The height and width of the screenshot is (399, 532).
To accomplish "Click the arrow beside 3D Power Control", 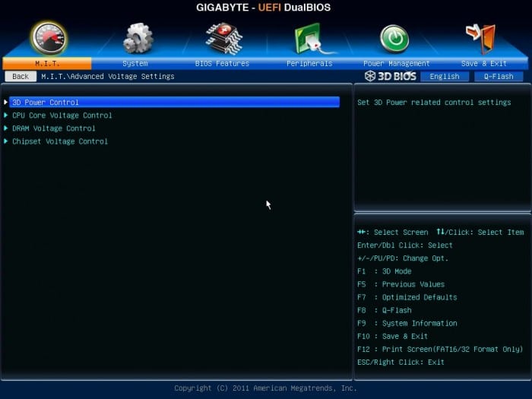I will tap(6, 102).
